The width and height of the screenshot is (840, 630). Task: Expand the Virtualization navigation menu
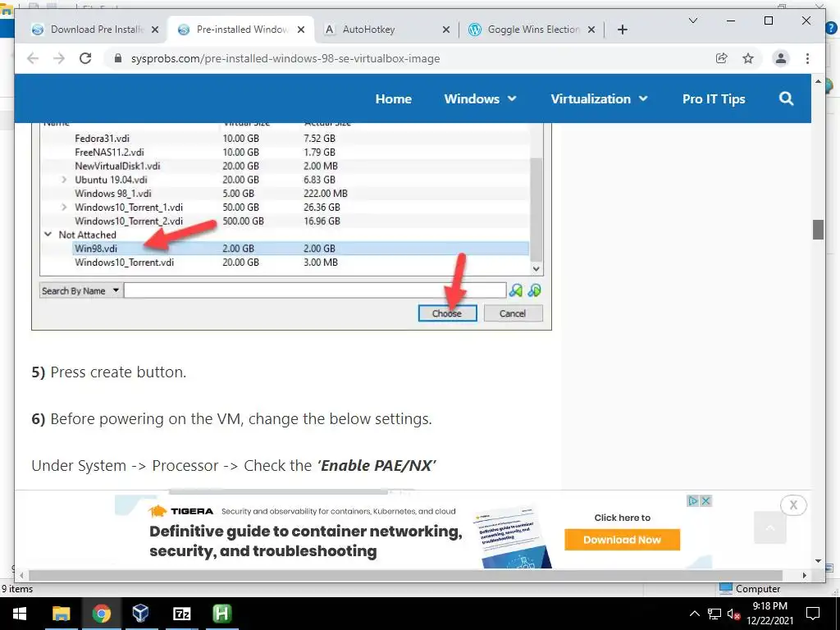point(599,98)
